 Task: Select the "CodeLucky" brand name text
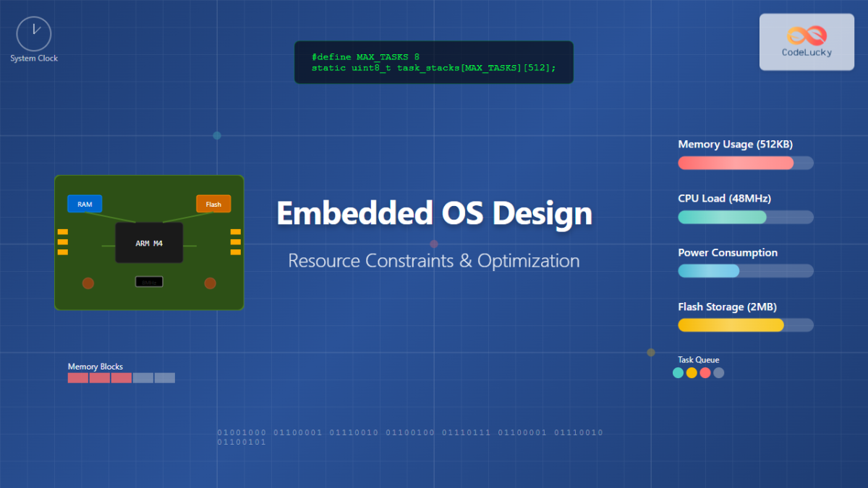click(807, 52)
